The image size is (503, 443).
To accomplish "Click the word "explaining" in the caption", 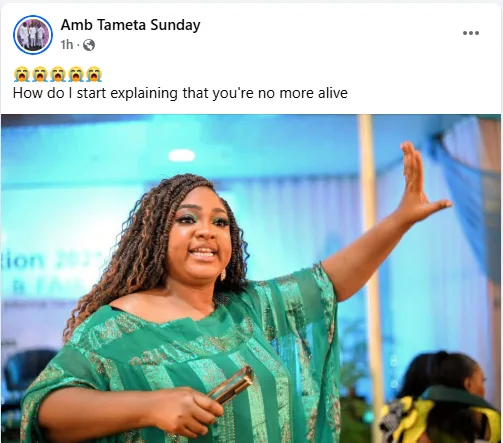I will click(x=144, y=93).
